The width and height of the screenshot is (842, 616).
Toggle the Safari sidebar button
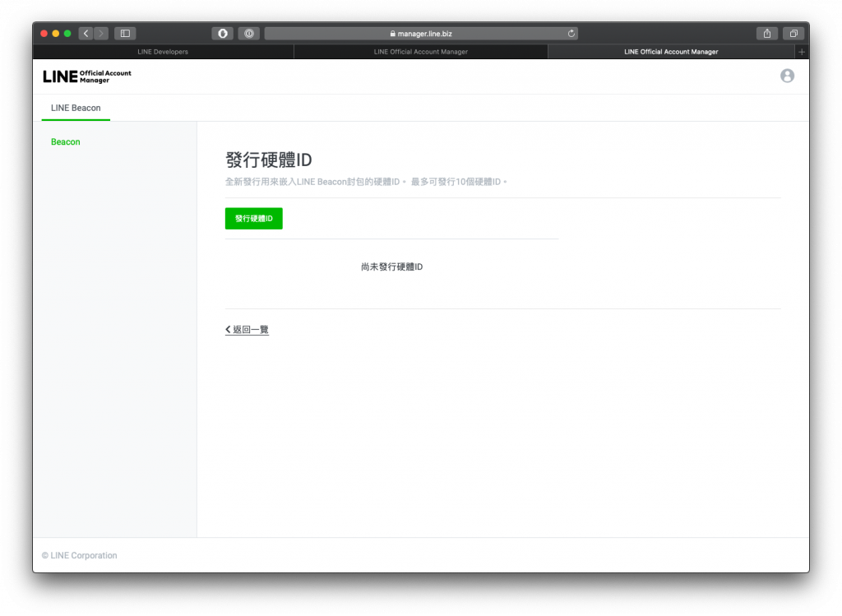[125, 33]
